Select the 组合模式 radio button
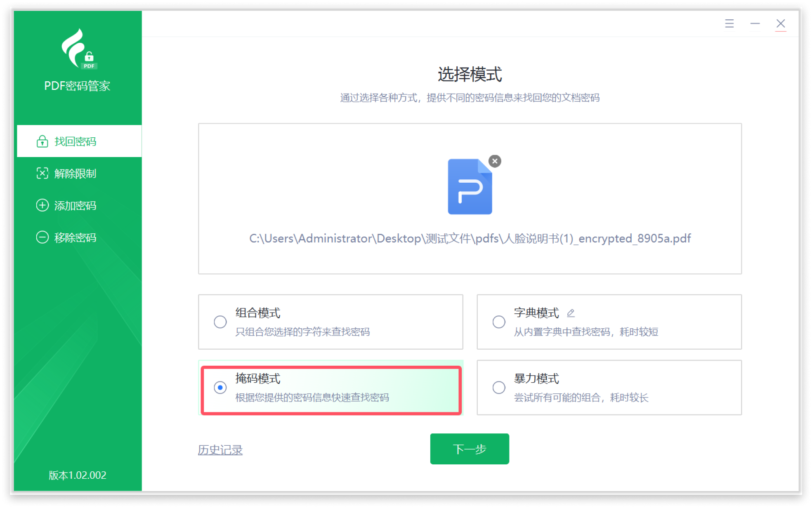The width and height of the screenshot is (812, 508). click(x=220, y=322)
